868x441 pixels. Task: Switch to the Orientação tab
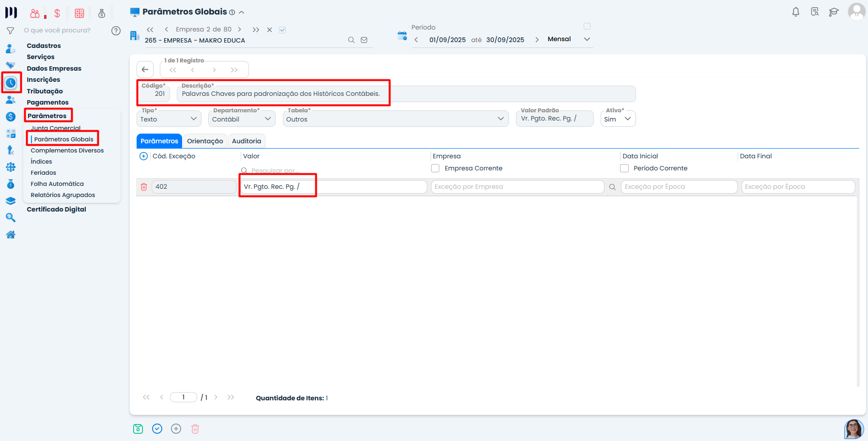[x=205, y=141]
